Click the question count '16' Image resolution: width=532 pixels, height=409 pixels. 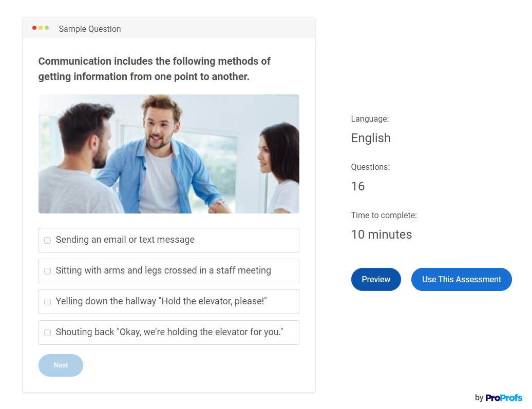tap(358, 186)
